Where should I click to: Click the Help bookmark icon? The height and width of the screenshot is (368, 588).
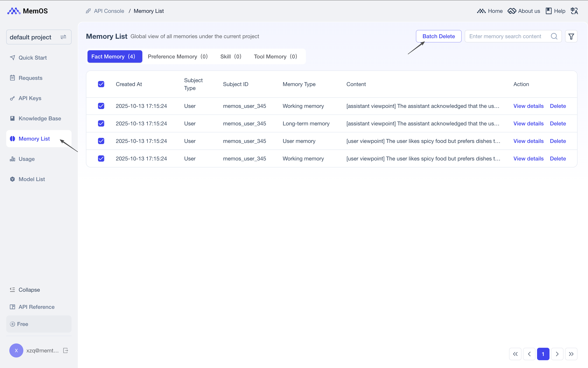click(549, 11)
